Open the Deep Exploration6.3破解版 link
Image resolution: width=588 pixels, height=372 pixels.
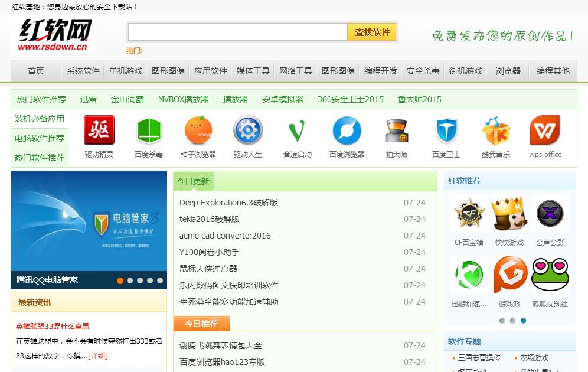point(228,203)
